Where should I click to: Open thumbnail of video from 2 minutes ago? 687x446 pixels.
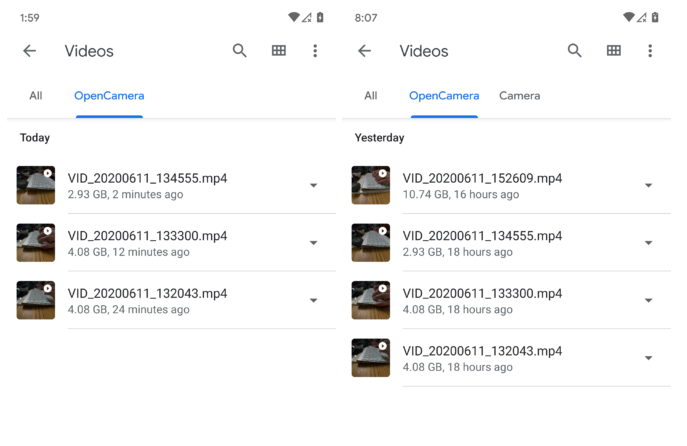pyautogui.click(x=36, y=185)
